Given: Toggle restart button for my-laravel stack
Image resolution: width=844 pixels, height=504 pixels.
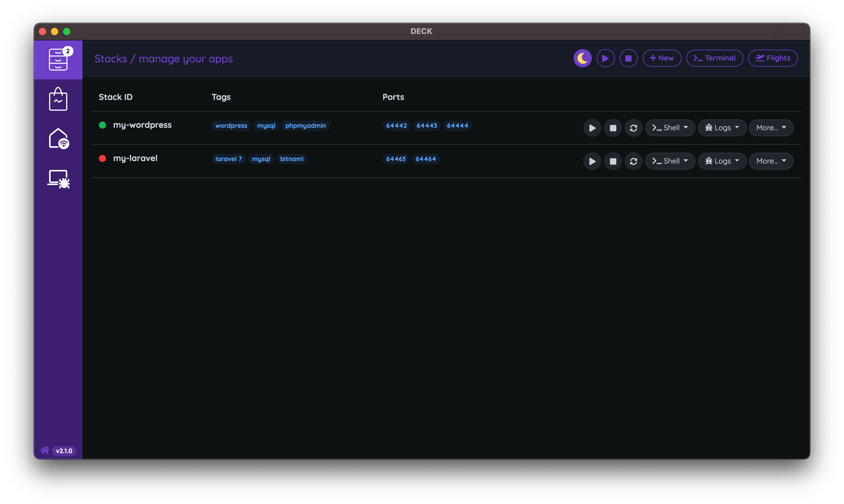Looking at the screenshot, I should (x=633, y=160).
